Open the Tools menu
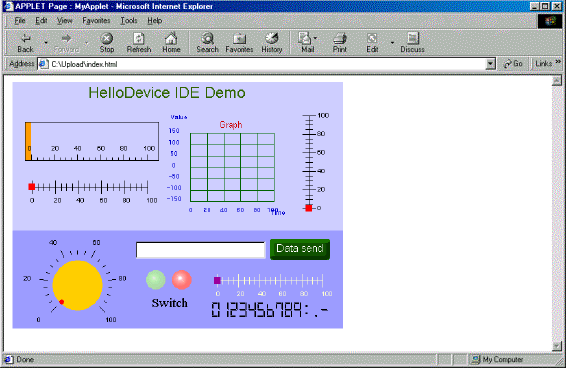566x368 pixels. [x=129, y=21]
